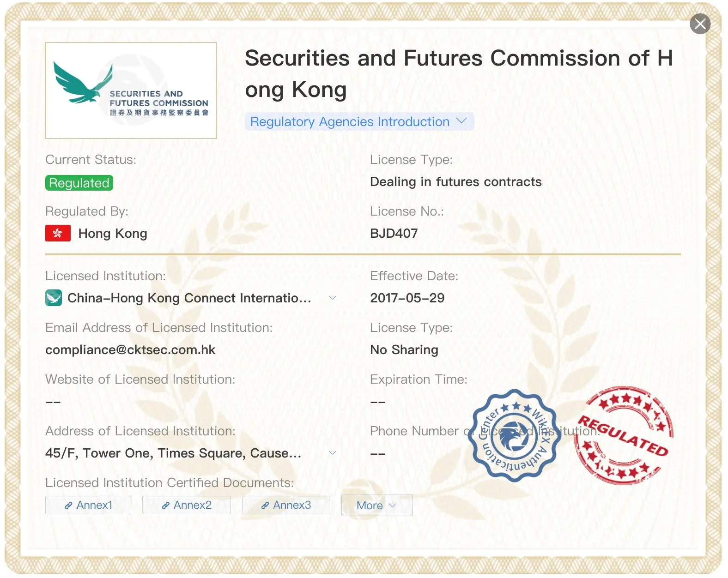Open the Annex1 certified document
Viewport: 728px width, 578px height.
click(88, 505)
